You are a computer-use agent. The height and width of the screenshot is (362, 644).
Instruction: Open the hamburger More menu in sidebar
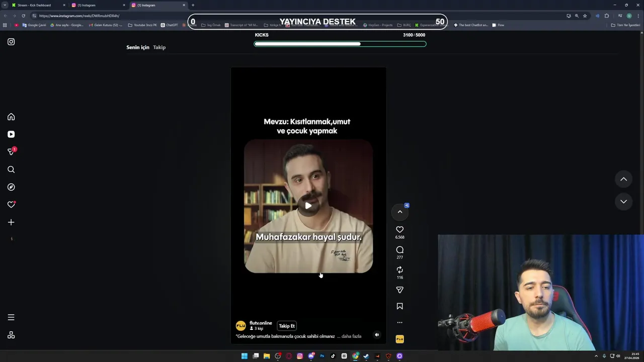[x=11, y=317]
